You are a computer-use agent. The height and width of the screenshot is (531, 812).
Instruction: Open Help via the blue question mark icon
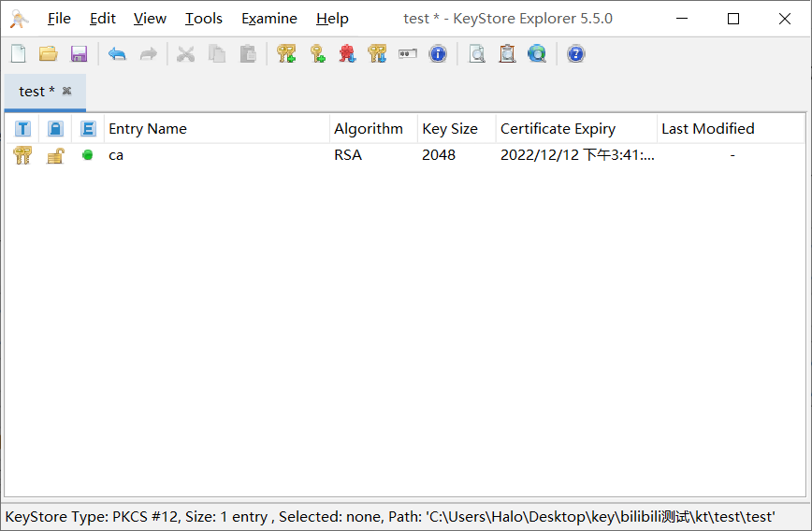click(576, 54)
